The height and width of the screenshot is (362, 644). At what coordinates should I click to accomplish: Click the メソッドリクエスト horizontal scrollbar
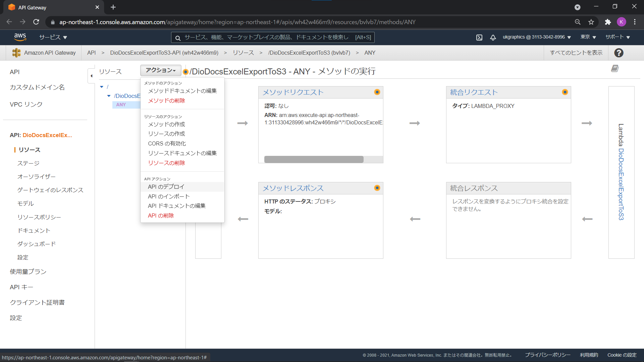pyautogui.click(x=314, y=159)
